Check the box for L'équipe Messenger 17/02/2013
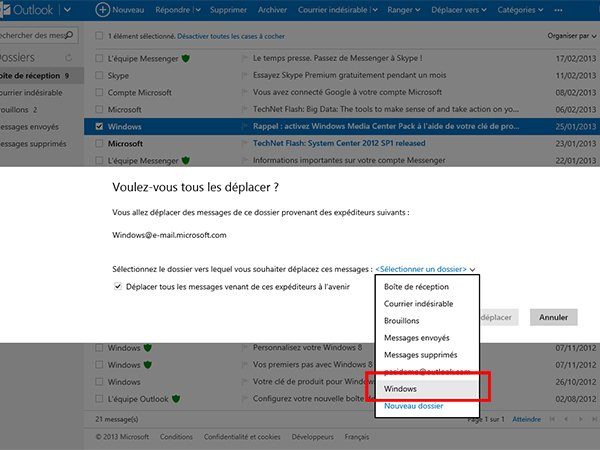 tap(99, 58)
